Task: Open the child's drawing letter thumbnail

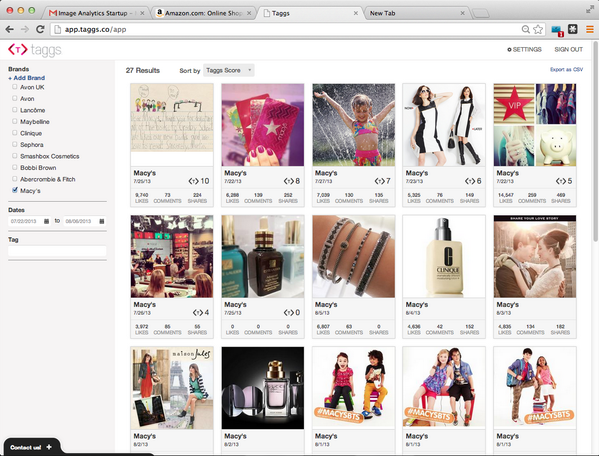Action: pos(172,125)
